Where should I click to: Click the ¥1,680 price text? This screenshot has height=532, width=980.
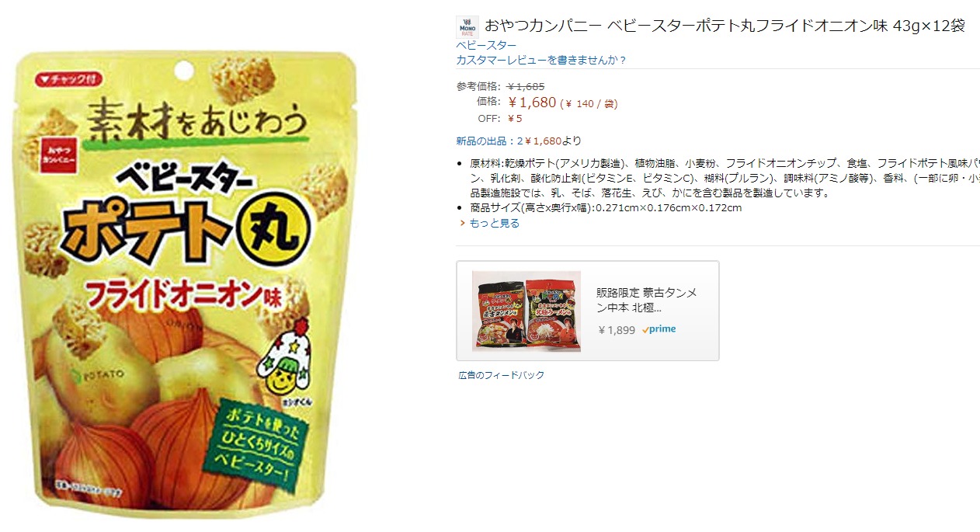[x=532, y=103]
